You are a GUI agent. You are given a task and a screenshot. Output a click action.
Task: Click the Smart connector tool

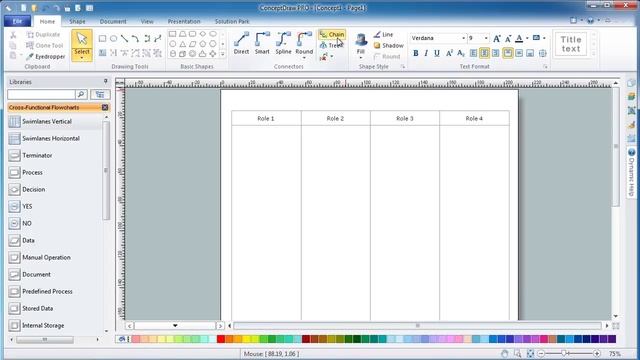coord(262,43)
